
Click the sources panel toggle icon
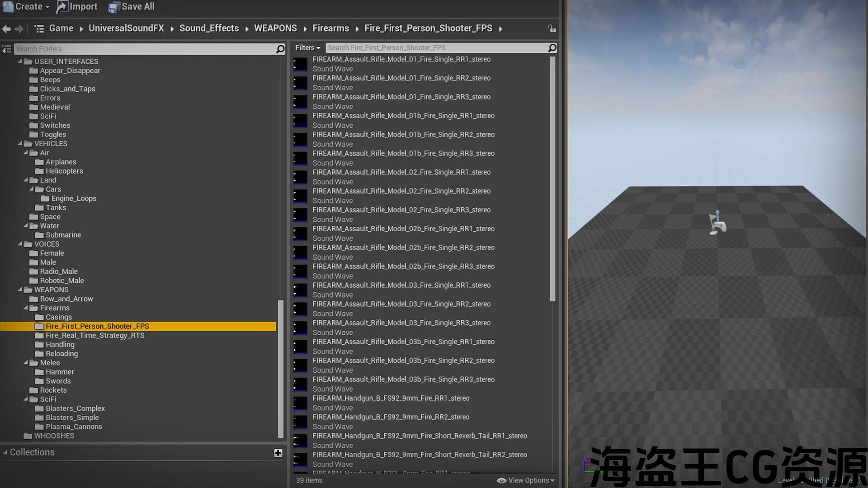click(x=6, y=49)
